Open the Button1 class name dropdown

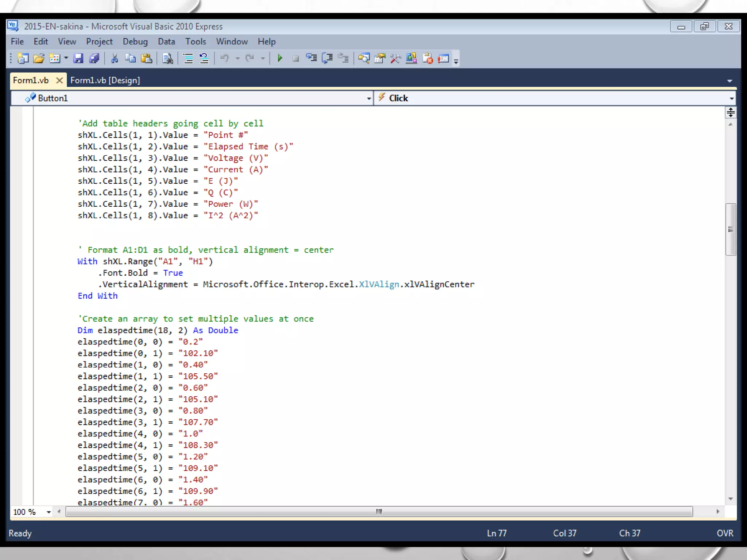coord(369,98)
